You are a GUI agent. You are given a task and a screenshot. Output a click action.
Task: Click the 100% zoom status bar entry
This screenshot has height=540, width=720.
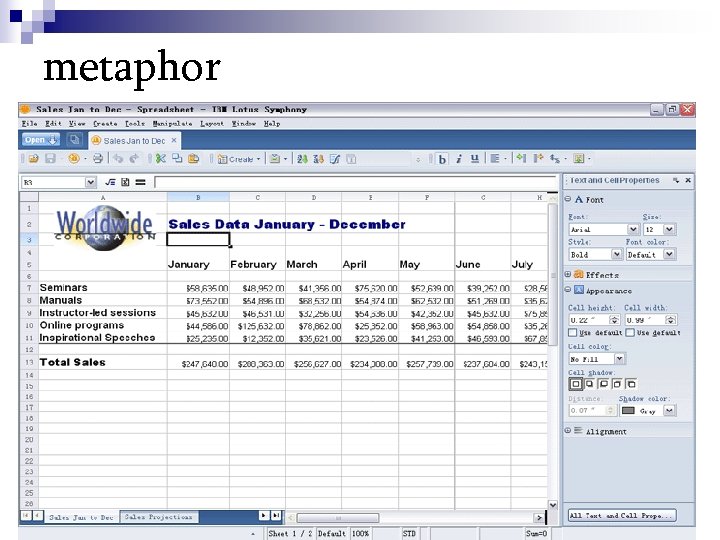tap(360, 533)
